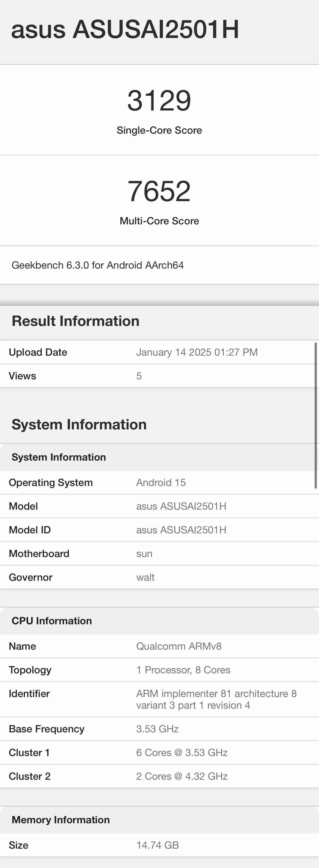Select the ARM implementer 81 identifier value
This screenshot has height=868, width=319.
pyautogui.click(x=216, y=699)
